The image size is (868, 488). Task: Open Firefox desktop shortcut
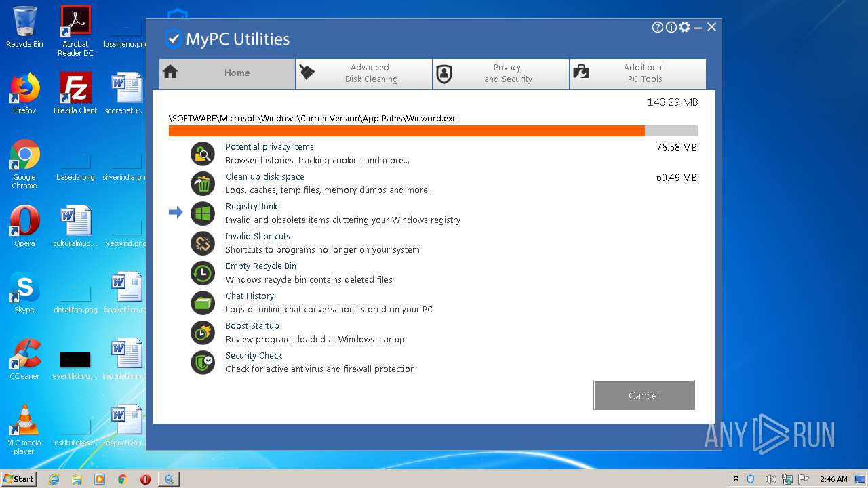click(24, 94)
